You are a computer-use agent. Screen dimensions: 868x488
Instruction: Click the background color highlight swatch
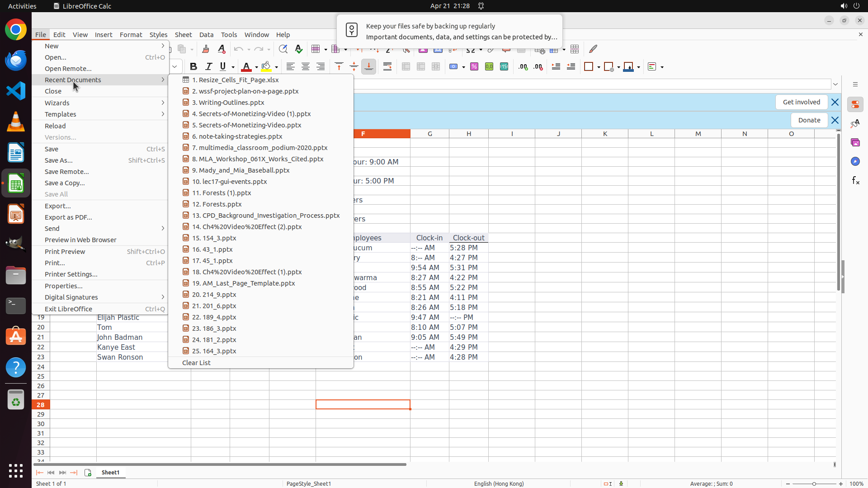(266, 67)
